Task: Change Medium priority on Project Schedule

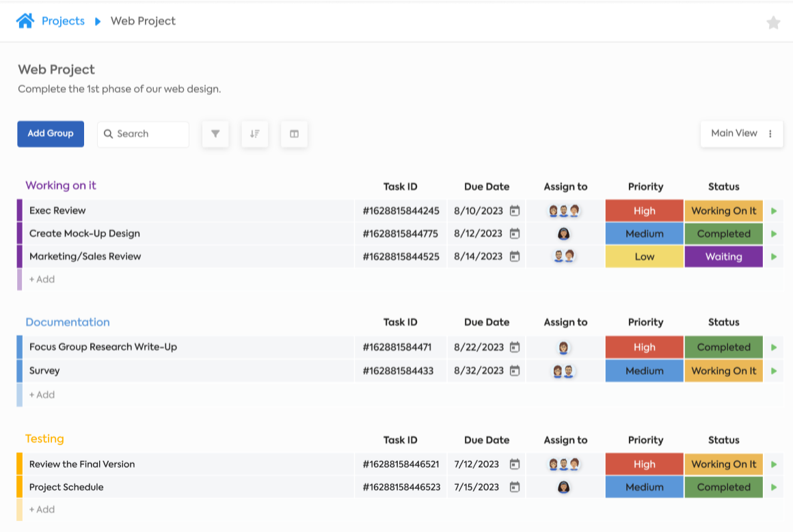Action: point(644,487)
